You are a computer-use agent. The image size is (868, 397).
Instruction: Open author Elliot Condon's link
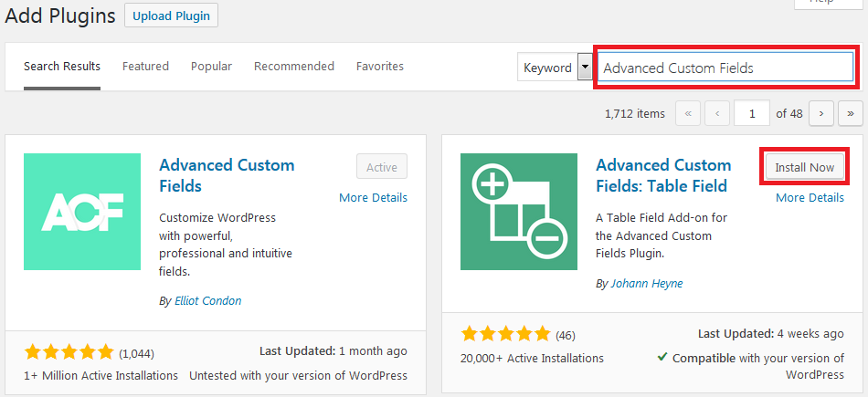[207, 301]
